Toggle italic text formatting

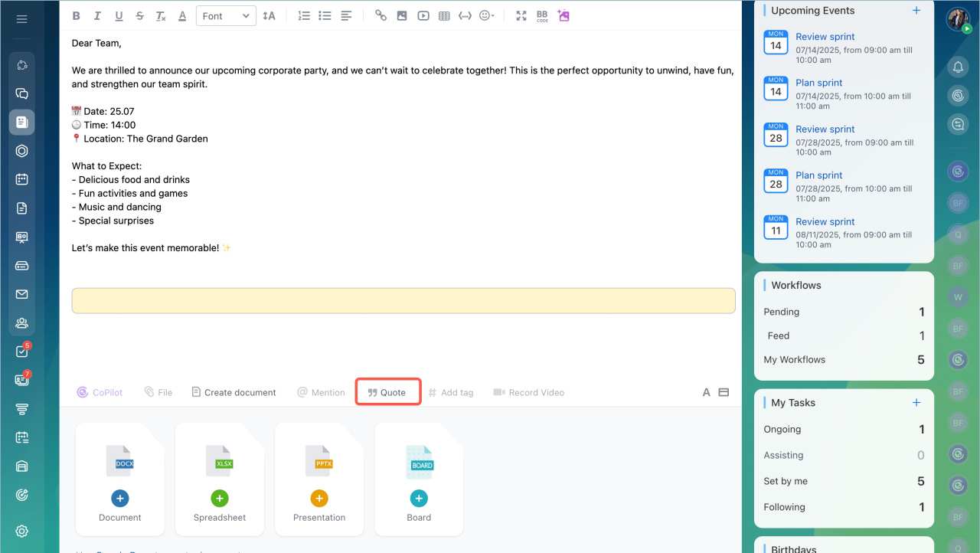pos(97,16)
